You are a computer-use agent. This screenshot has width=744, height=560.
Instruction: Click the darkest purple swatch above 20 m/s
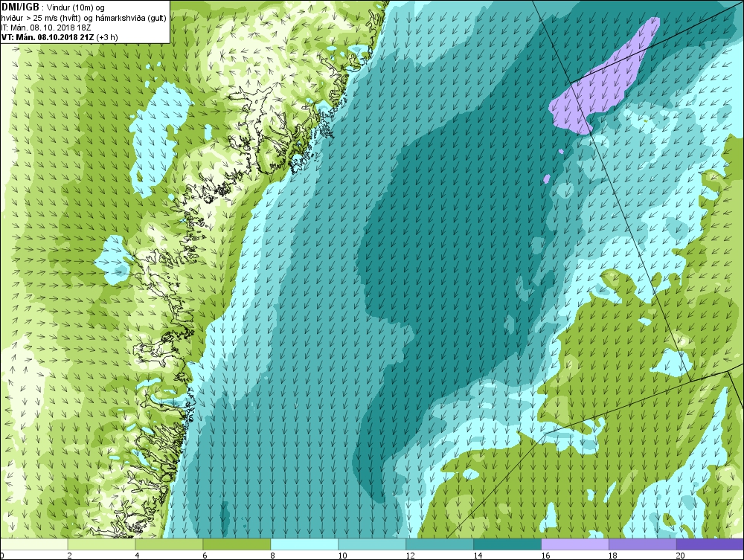(x=711, y=544)
